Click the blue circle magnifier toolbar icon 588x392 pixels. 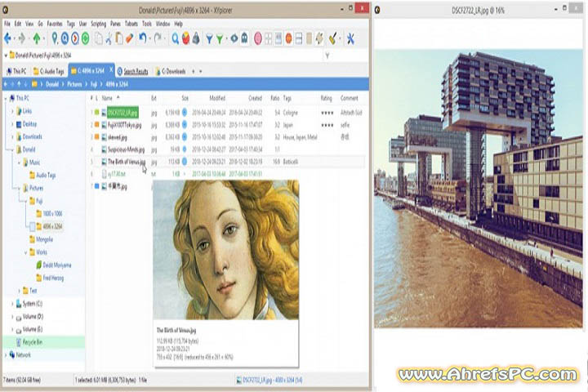[65, 38]
